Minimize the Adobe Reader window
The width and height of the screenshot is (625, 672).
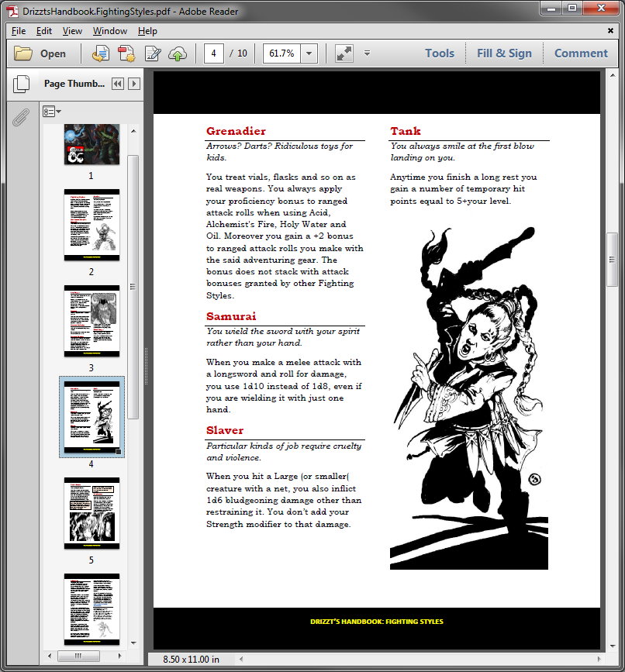(551, 9)
